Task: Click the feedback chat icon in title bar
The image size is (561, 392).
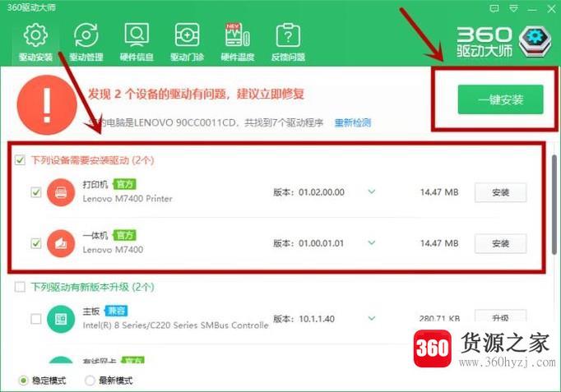Action: [494, 8]
